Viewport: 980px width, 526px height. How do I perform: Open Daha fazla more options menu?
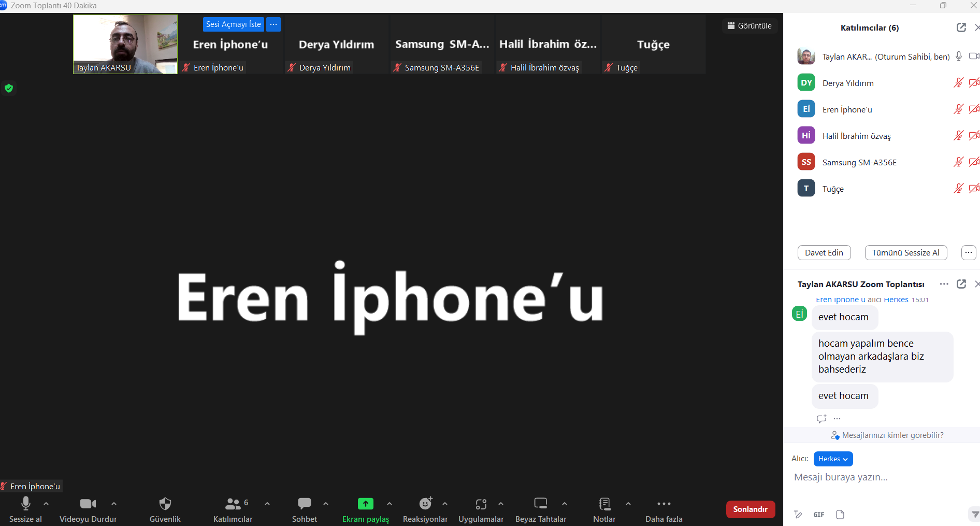[x=663, y=509]
